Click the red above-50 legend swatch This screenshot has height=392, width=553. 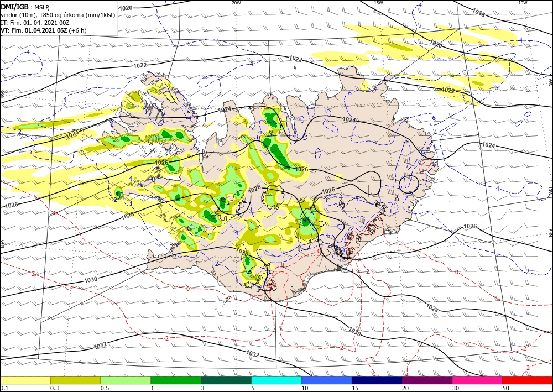[528, 380]
